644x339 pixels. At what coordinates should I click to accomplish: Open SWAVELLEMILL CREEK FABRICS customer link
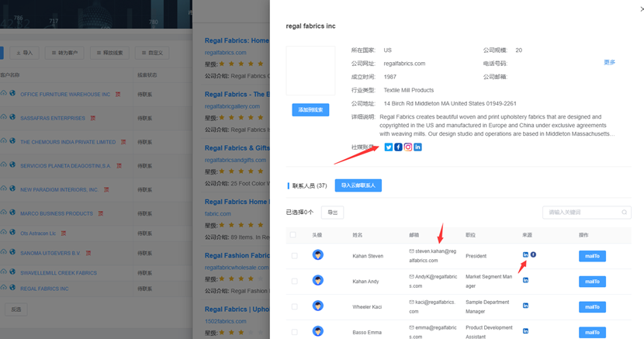(59, 273)
